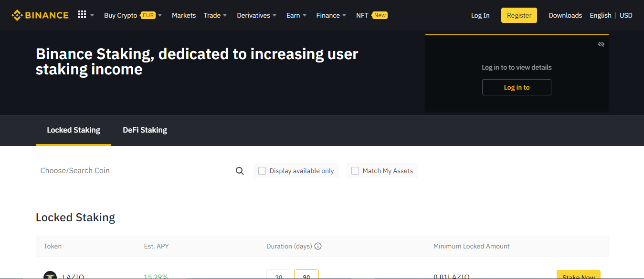The image size is (644, 279).
Task: Click Stake Now for LAZIO
Action: click(x=579, y=275)
